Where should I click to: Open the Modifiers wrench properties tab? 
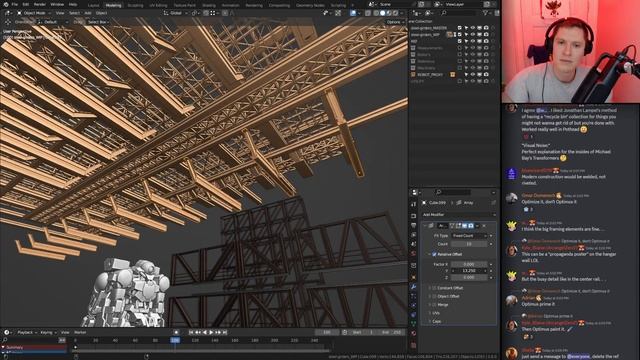click(413, 287)
